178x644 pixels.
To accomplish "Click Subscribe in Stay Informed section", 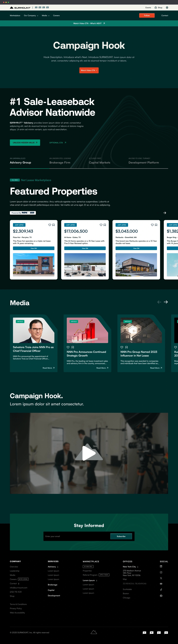I will coord(121,536).
